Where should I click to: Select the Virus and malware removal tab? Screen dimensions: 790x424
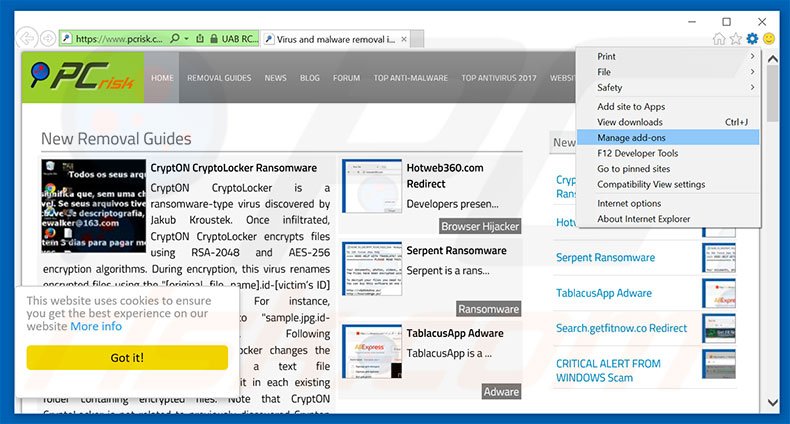click(336, 39)
